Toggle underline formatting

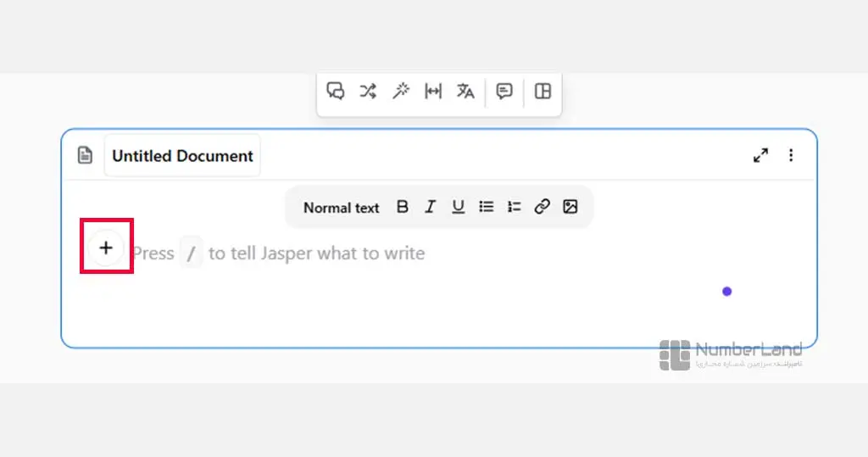tap(458, 207)
